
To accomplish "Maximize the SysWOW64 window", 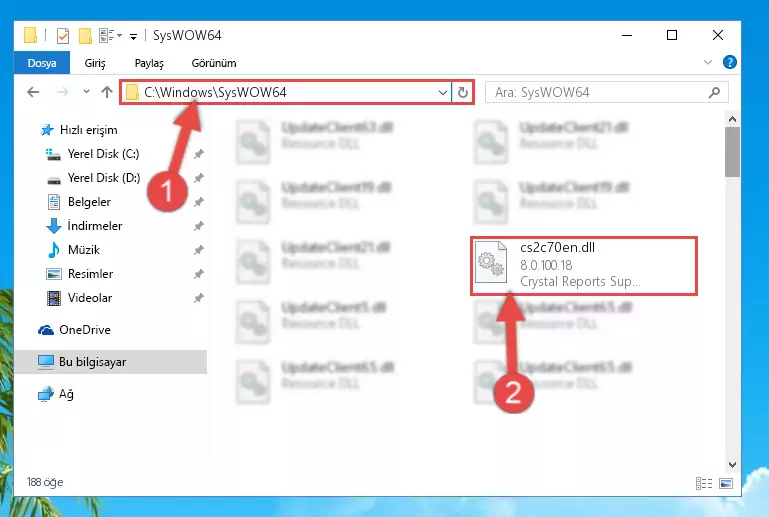I will coord(672,35).
